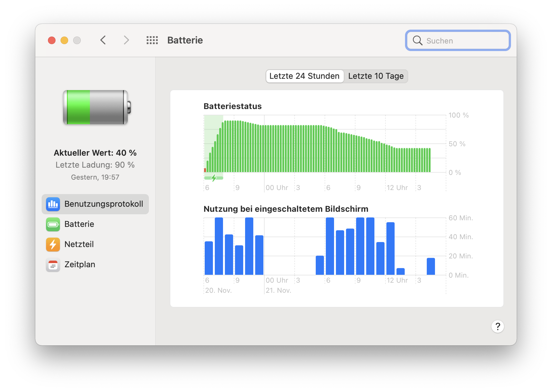Minimize the window with the yellow button

64,40
